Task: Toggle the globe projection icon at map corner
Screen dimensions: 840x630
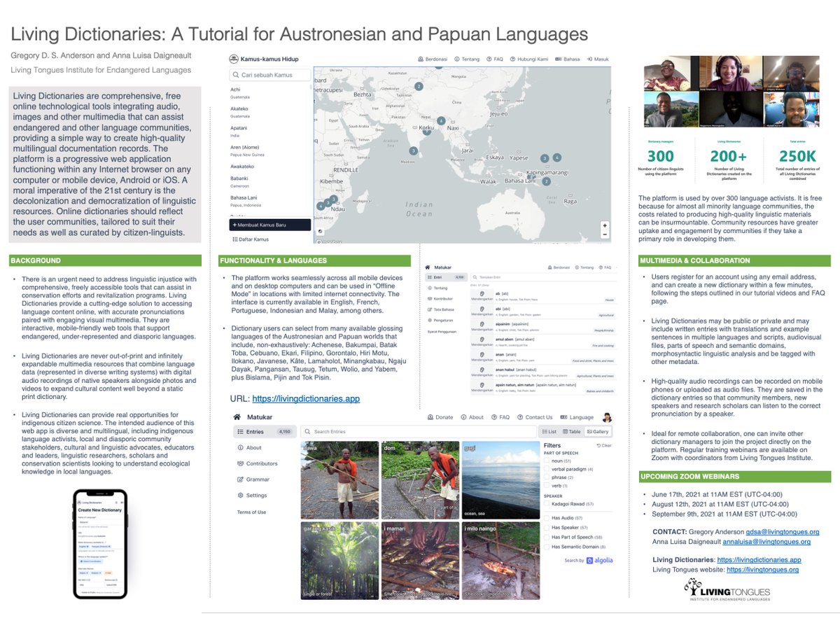Action: click(320, 230)
